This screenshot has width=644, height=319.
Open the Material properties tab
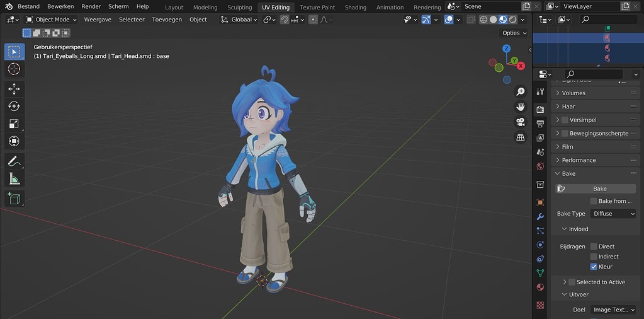click(541, 287)
